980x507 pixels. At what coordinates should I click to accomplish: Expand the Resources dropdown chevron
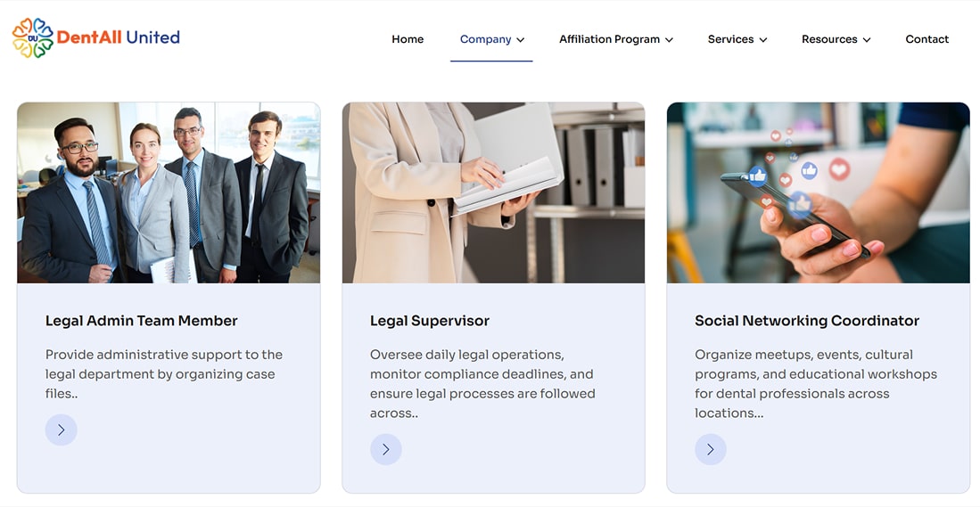(867, 40)
